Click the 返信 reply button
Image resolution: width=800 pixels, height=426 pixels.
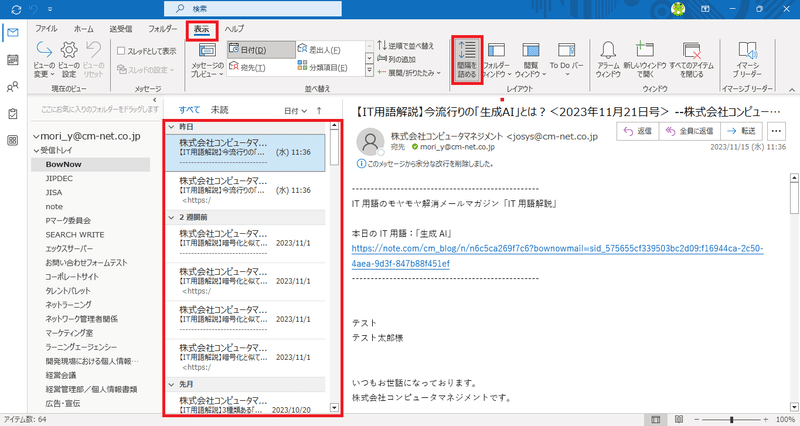click(638, 131)
